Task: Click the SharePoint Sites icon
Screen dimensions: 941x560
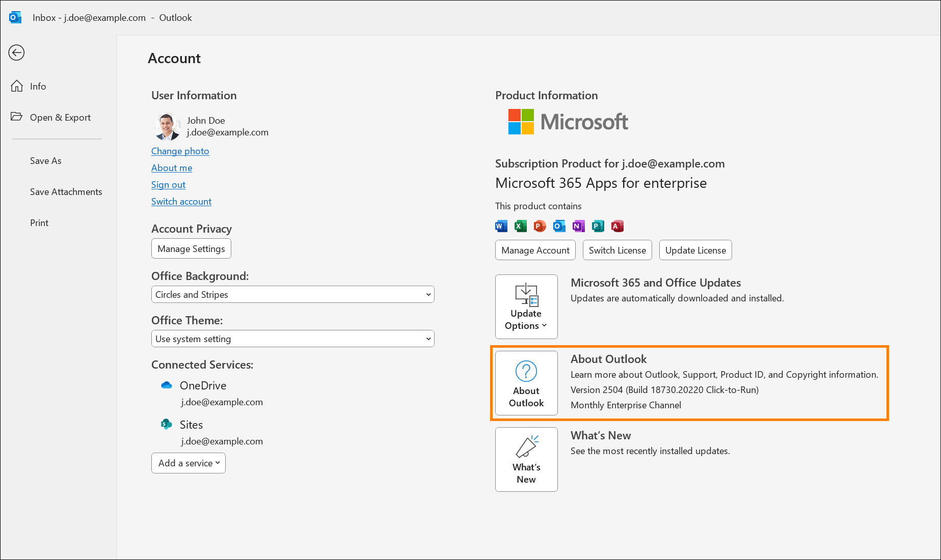Action: click(x=167, y=424)
